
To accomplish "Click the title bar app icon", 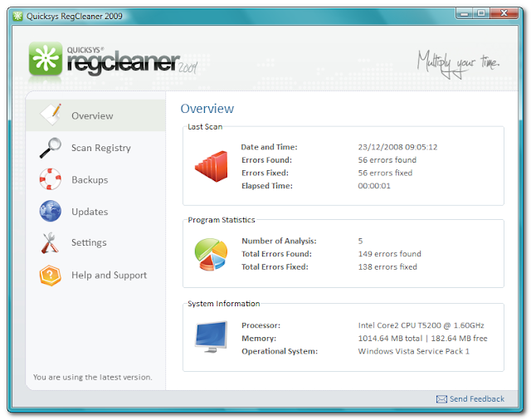I will pos(17,16).
